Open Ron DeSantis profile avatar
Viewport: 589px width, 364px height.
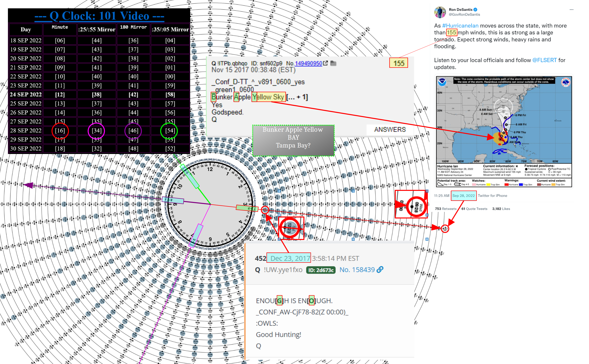click(440, 12)
